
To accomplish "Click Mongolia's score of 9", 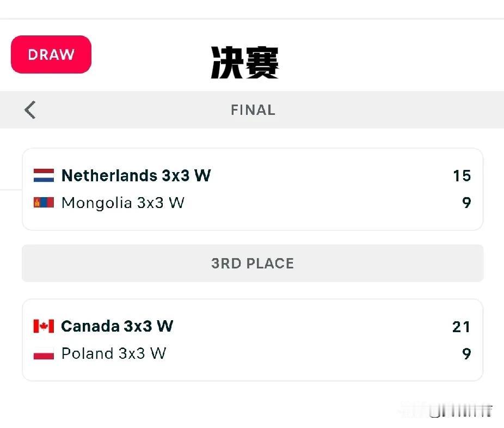I will [x=466, y=203].
